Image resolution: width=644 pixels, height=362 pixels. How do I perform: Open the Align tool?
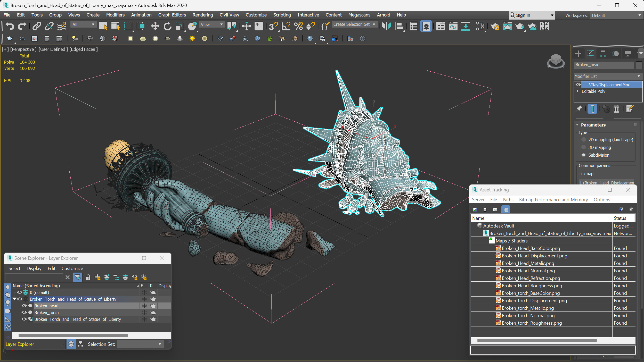click(x=399, y=26)
